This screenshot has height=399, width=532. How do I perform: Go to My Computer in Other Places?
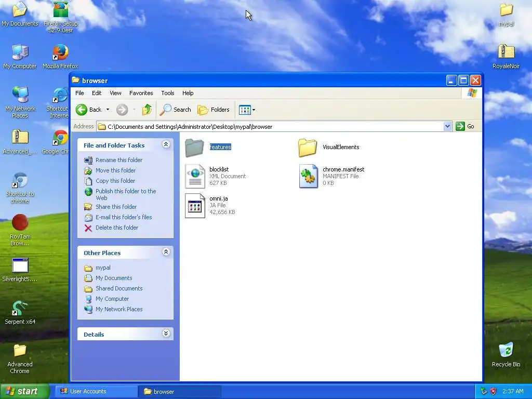point(112,299)
